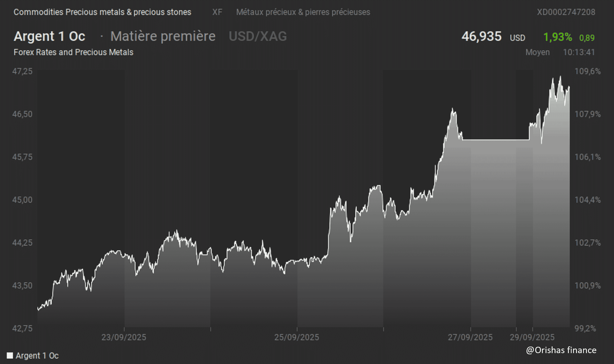Click the Forex Rates and Precious Metals subtitle

point(73,52)
